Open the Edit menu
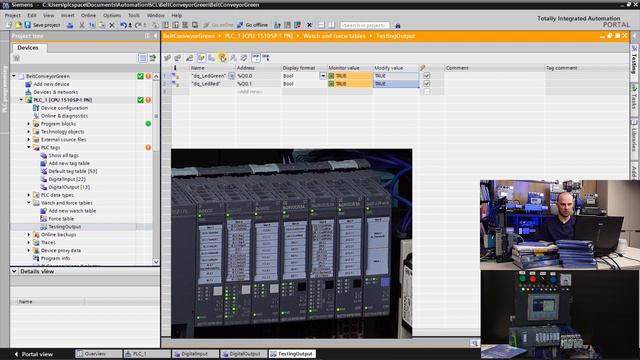The image size is (640, 360). (32, 15)
